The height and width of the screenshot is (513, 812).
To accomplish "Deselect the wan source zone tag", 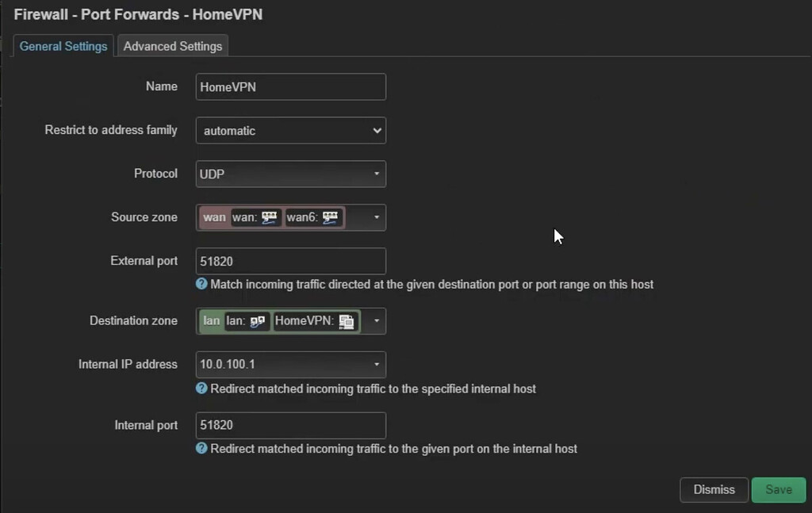I will tap(213, 216).
